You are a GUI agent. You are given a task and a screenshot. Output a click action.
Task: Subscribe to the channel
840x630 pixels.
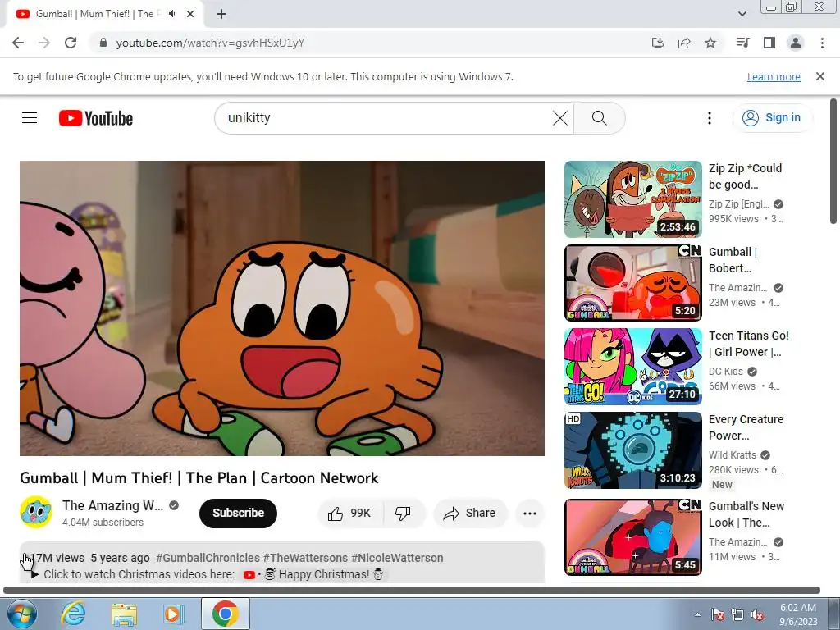pyautogui.click(x=238, y=514)
